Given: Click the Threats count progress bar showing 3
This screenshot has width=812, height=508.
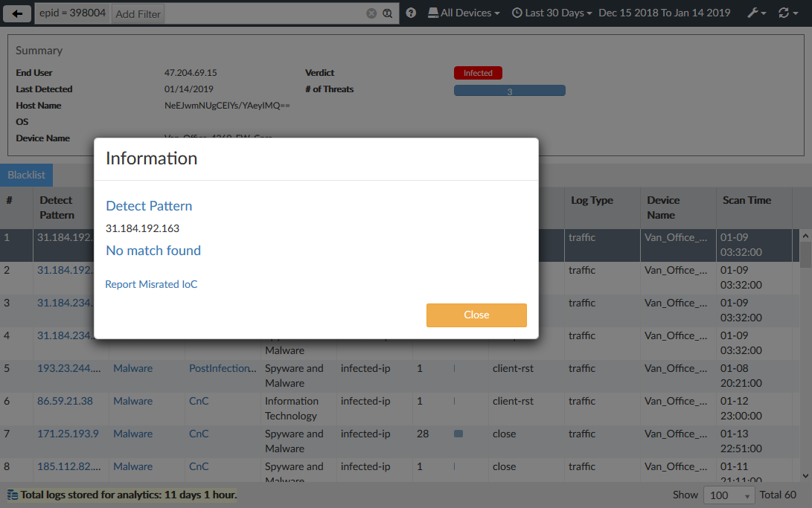Looking at the screenshot, I should (509, 90).
